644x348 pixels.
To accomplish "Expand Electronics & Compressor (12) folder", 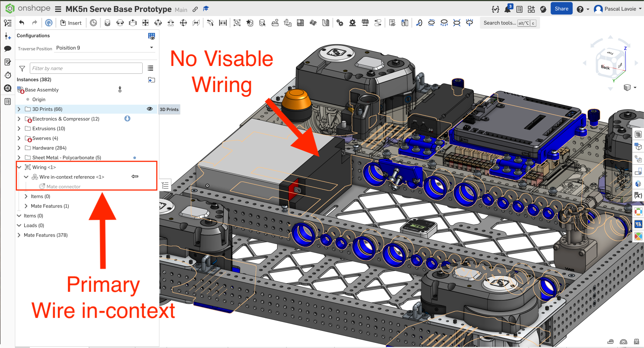I will 19,119.
